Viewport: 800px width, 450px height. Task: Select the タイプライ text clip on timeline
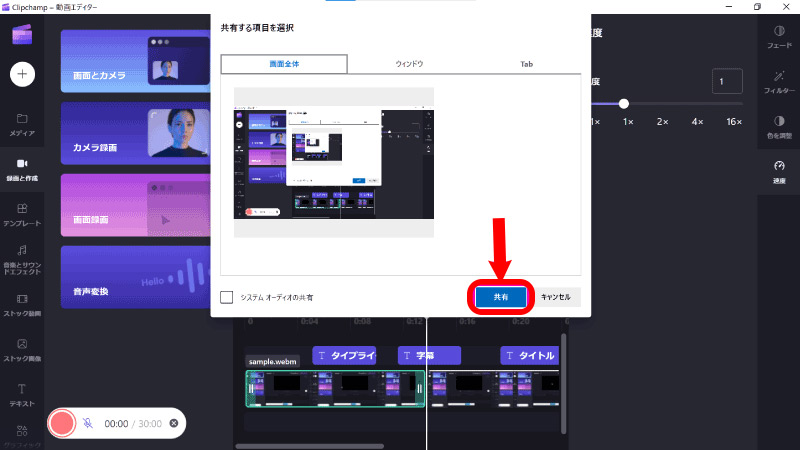pyautogui.click(x=344, y=355)
